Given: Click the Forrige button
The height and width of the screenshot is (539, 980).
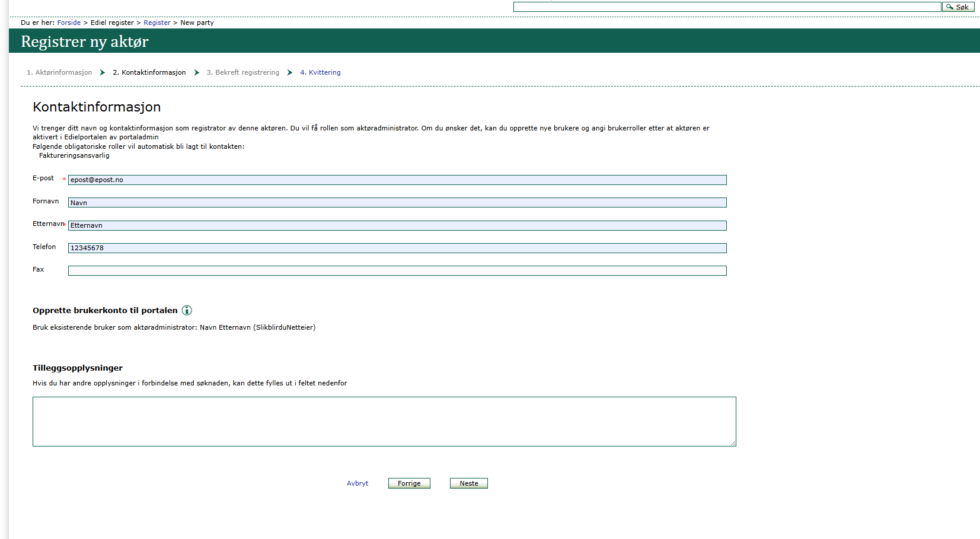Looking at the screenshot, I should [409, 483].
